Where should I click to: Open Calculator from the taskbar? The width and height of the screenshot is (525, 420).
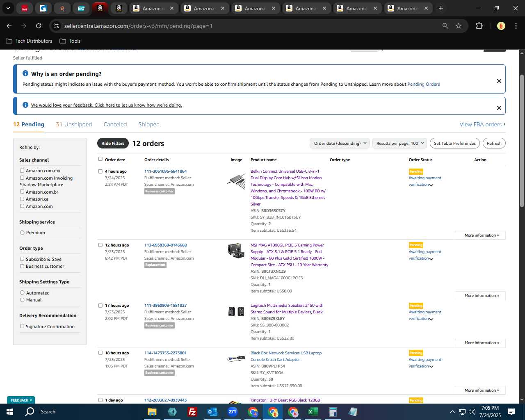click(x=333, y=412)
